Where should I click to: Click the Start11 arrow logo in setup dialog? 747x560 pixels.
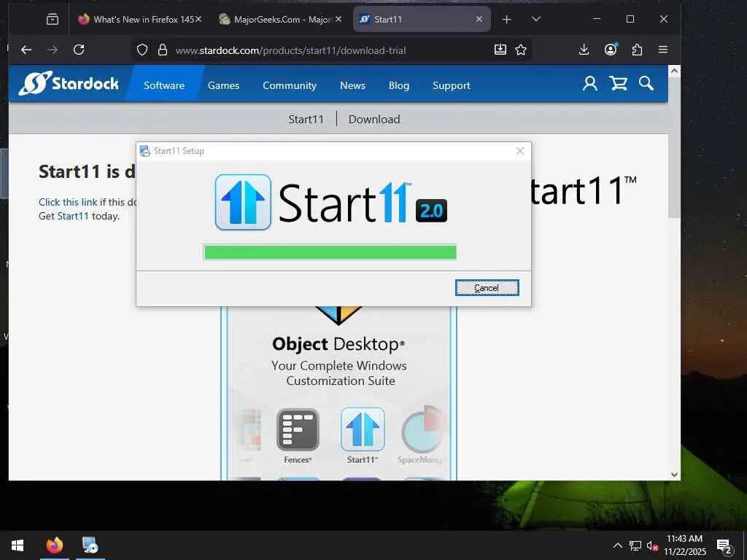point(243,202)
